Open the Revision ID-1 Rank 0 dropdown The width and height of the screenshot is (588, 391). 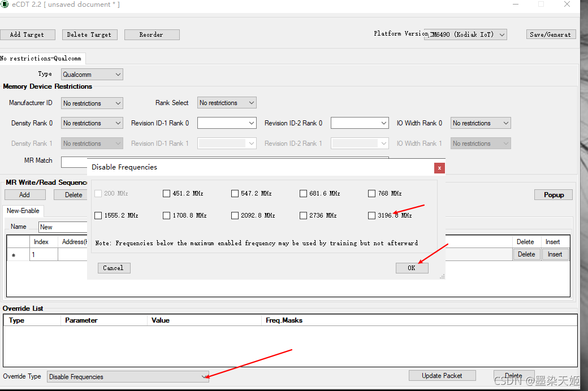point(227,123)
